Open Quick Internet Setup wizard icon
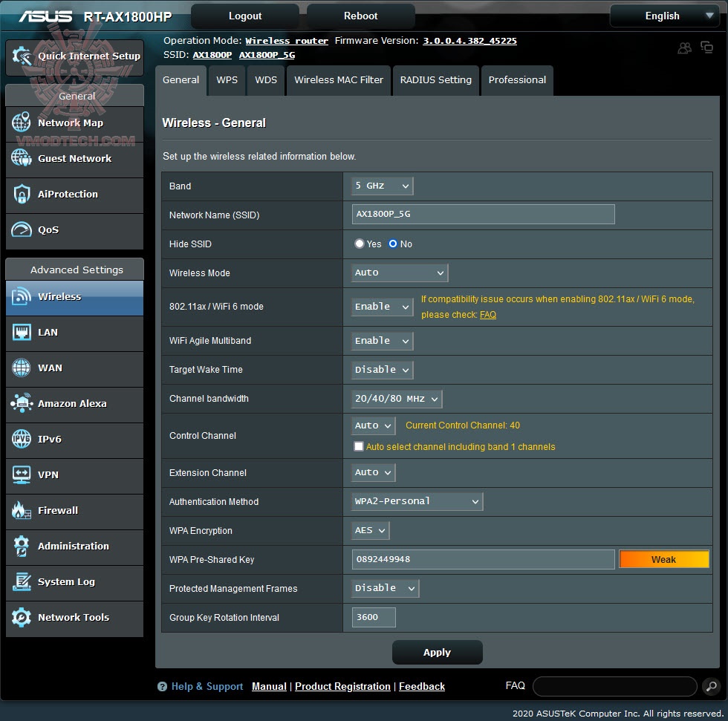This screenshot has width=728, height=721. tap(22, 56)
